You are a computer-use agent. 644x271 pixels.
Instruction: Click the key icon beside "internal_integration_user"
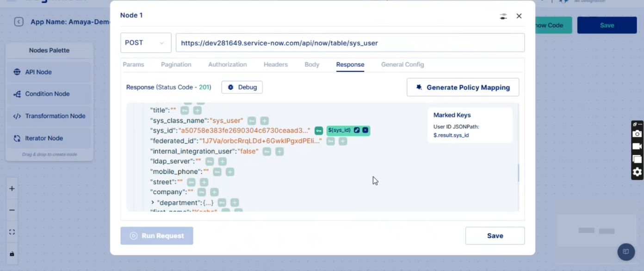[x=267, y=151]
